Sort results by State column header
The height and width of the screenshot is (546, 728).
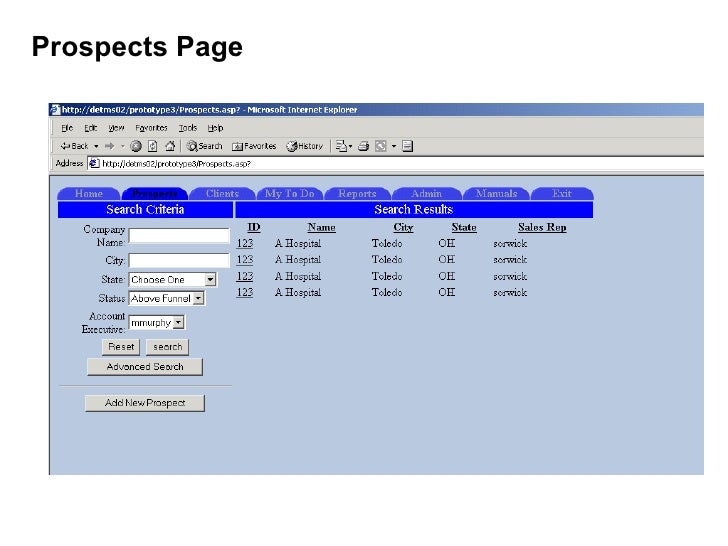(464, 228)
